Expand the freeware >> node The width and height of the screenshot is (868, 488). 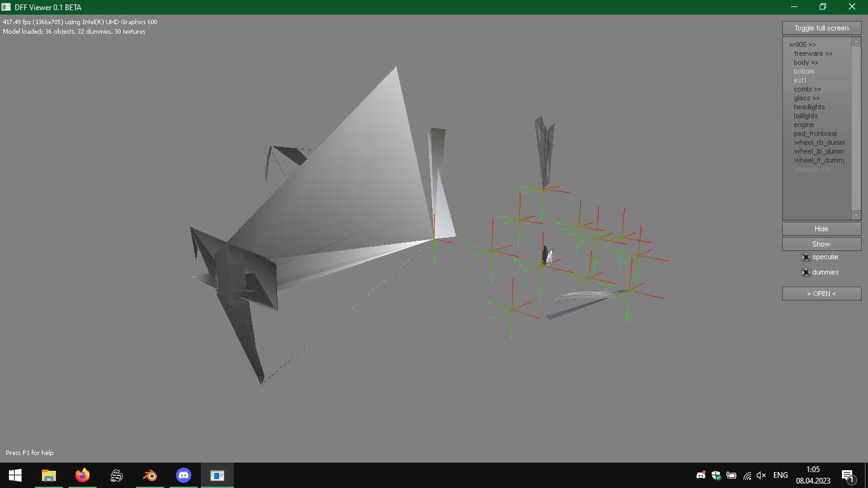[x=813, y=53]
